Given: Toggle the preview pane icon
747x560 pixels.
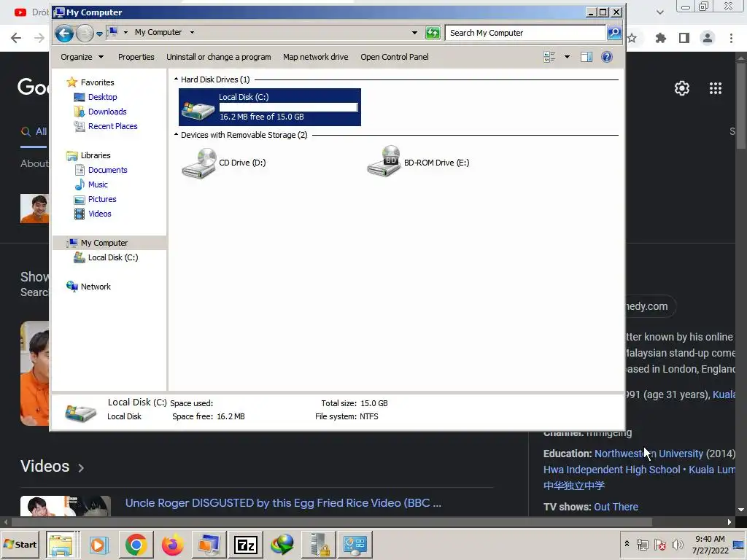Looking at the screenshot, I should click(587, 57).
